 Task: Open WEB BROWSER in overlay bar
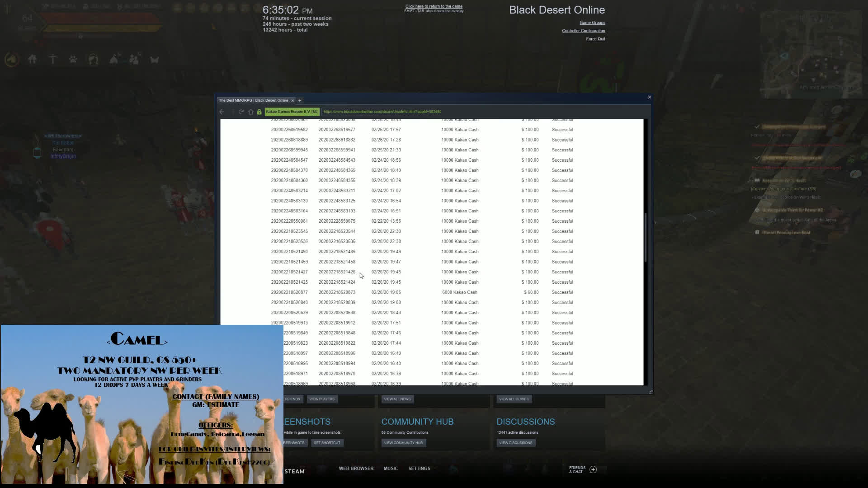coord(356,469)
